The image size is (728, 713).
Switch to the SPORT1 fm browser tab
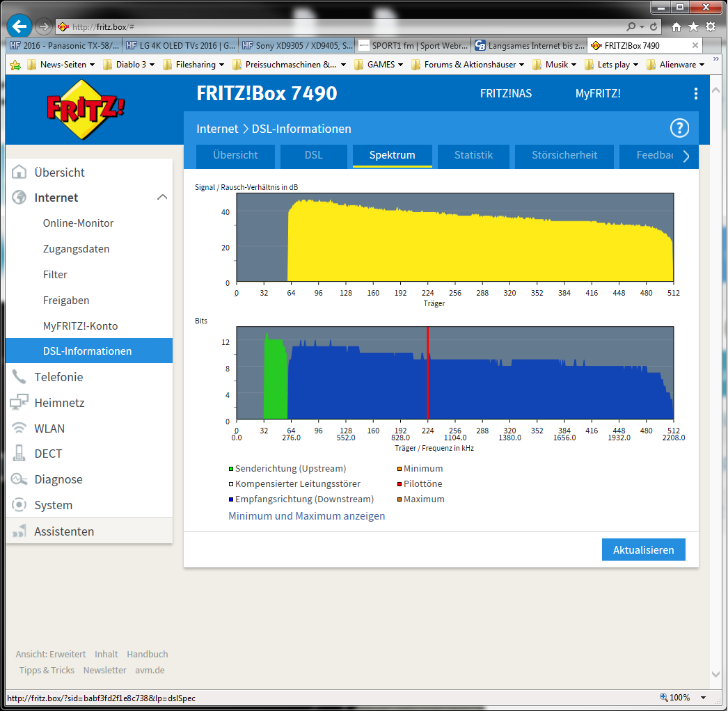click(413, 45)
